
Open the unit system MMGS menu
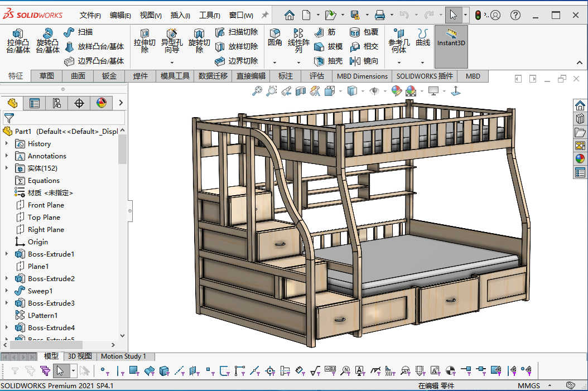534,385
